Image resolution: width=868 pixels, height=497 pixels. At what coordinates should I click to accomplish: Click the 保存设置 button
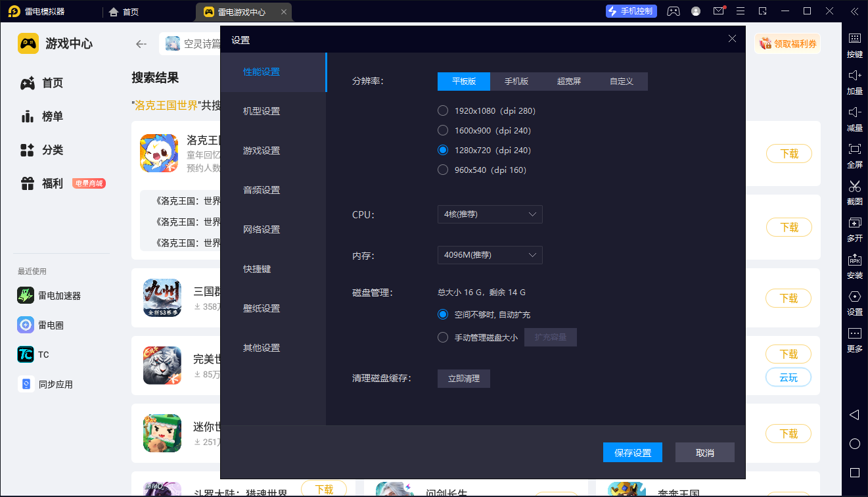(633, 453)
